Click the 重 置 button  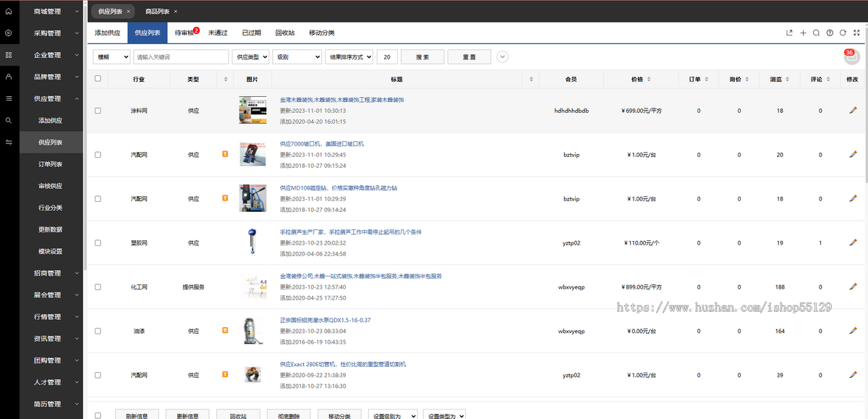coord(469,56)
